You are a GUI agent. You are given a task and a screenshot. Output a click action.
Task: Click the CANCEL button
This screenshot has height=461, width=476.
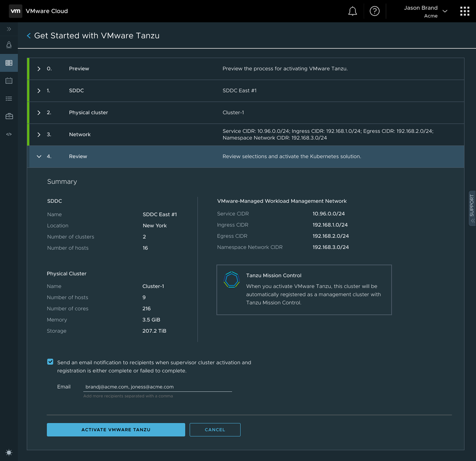[215, 429]
